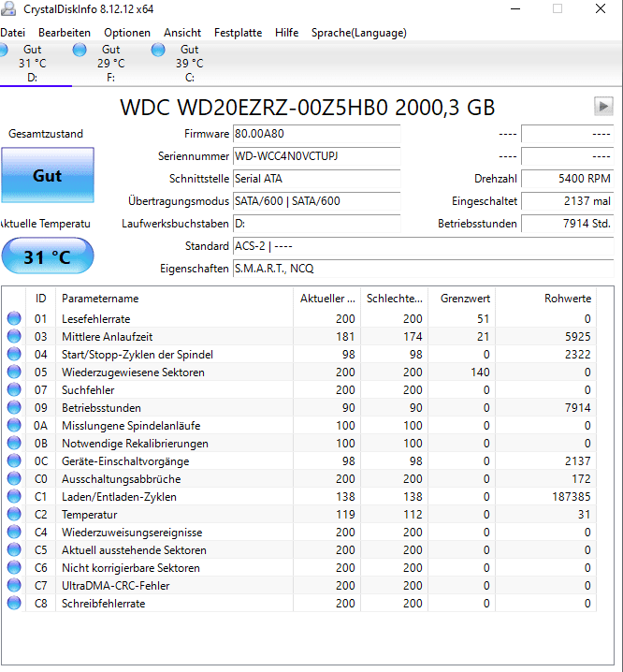Viewport: 623px width, 672px height.
Task: Click threshold value 140 in Wiederzugewiesene row
Action: [480, 373]
